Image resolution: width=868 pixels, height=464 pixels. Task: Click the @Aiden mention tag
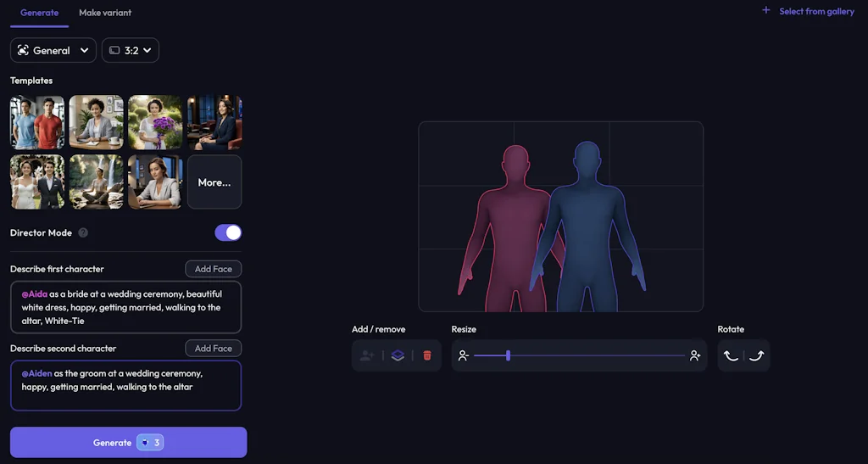click(36, 373)
